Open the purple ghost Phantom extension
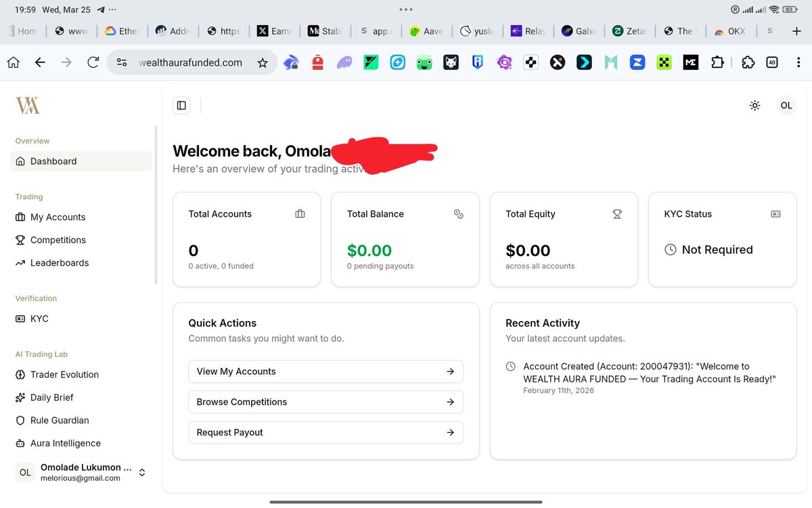This screenshot has height=508, width=812. 344,62
